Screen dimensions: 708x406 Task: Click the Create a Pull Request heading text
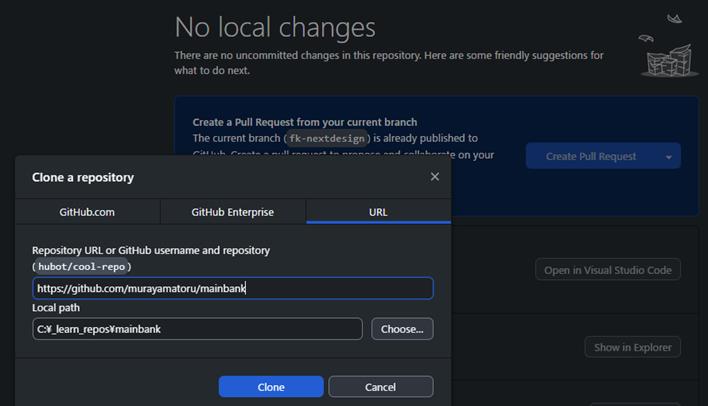point(305,122)
